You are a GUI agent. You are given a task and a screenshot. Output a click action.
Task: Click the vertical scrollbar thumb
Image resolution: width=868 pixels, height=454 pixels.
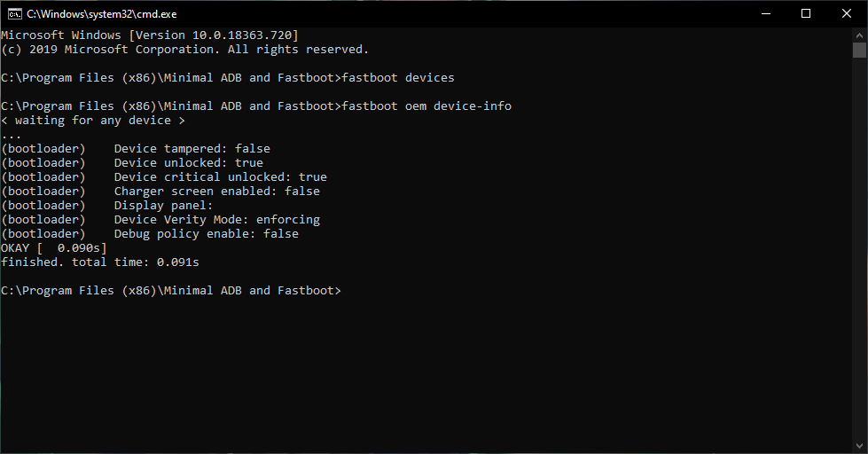click(x=860, y=50)
